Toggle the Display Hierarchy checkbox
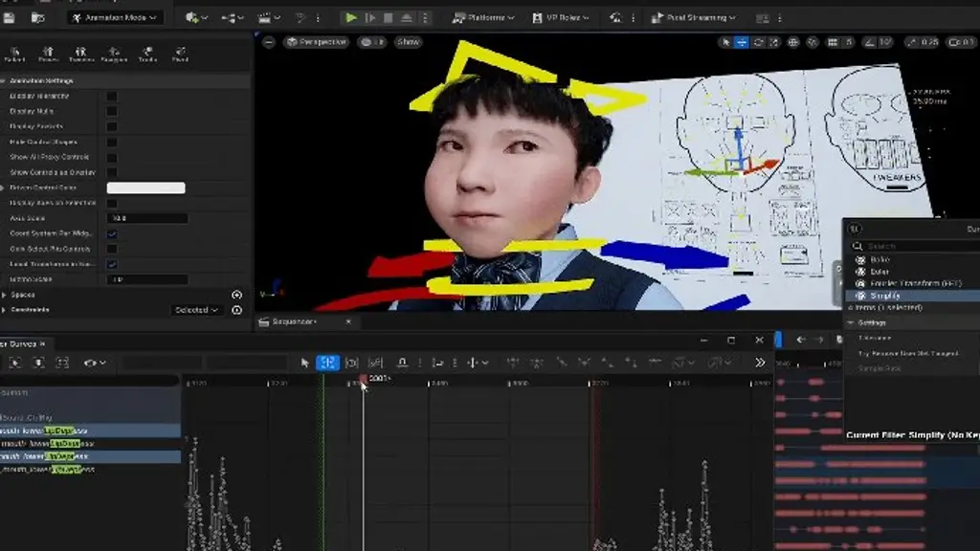Screen dimensions: 980x551 pos(112,97)
